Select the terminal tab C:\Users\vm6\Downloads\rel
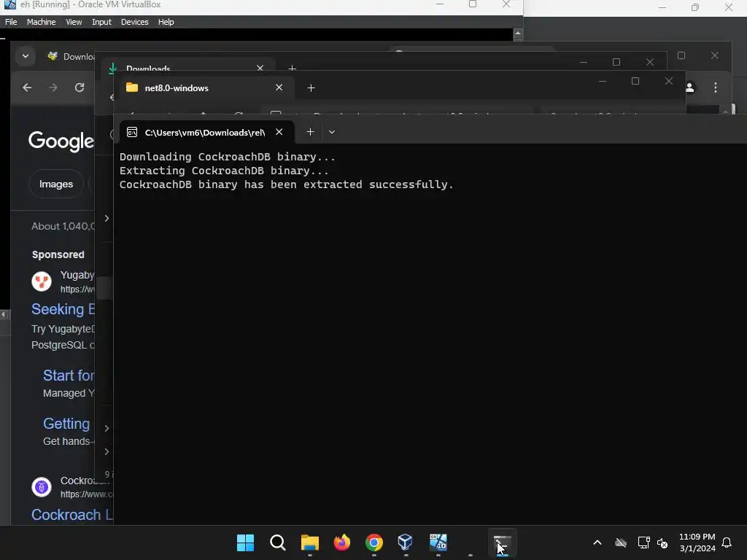The width and height of the screenshot is (747, 560). pos(205,133)
